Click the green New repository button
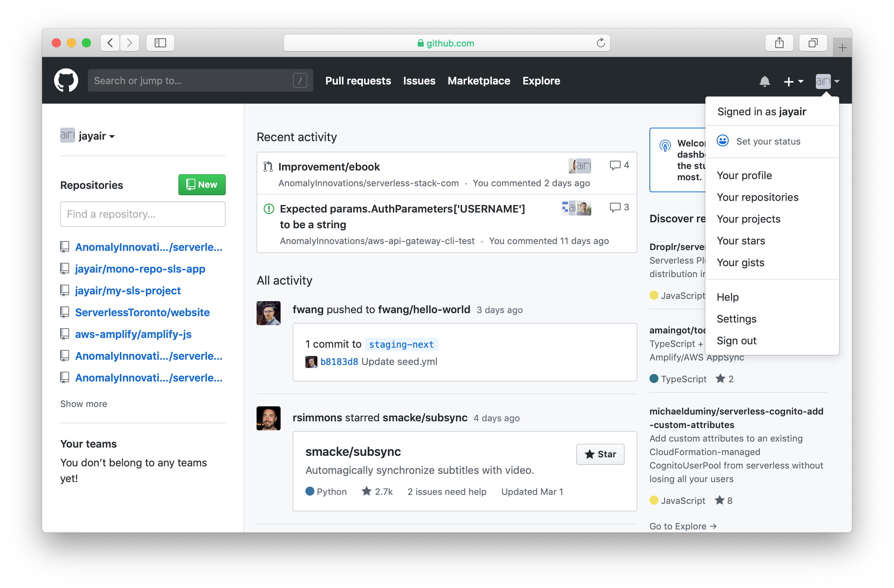The image size is (894, 588). click(202, 185)
